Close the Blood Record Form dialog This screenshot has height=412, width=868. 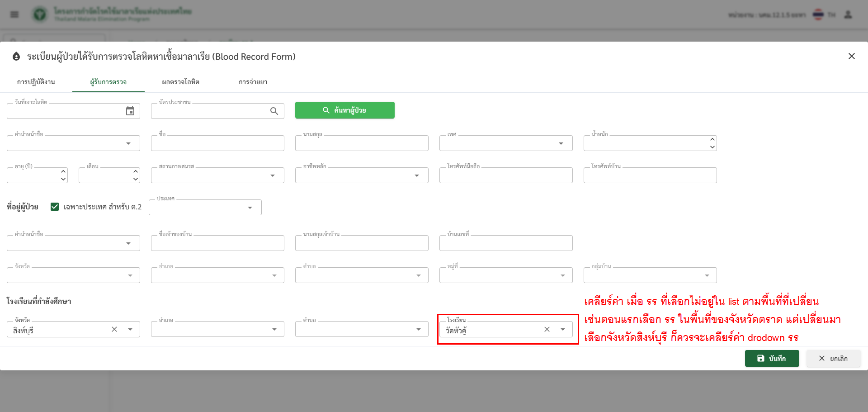[x=851, y=56]
